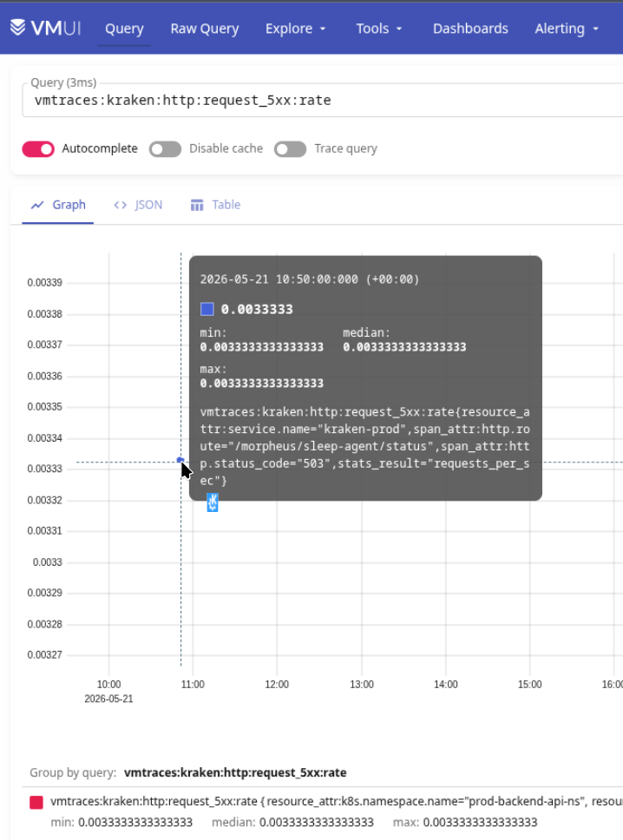The height and width of the screenshot is (840, 623).
Task: Click the VMUI logo icon
Action: pyautogui.click(x=17, y=27)
